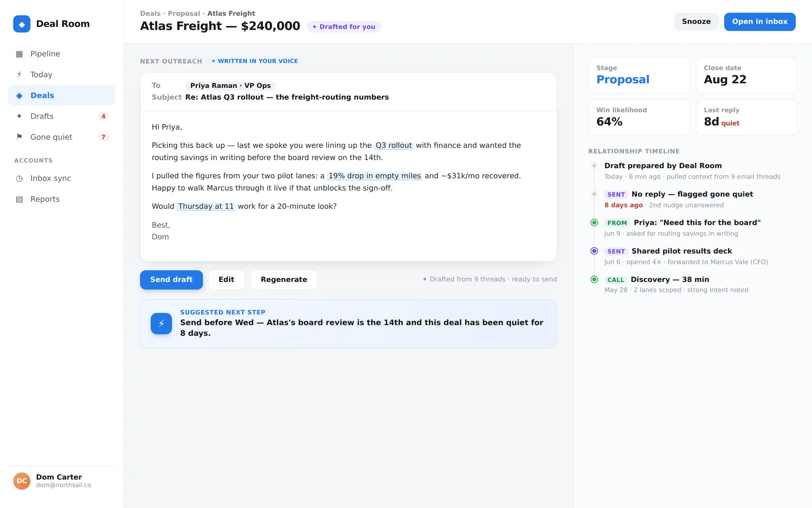Open Inbox sync settings

[61, 178]
